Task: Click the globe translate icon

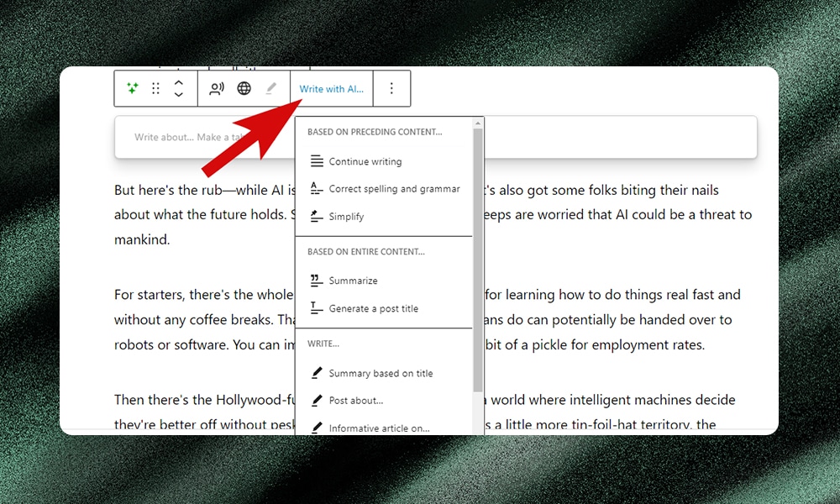Action: tap(244, 88)
